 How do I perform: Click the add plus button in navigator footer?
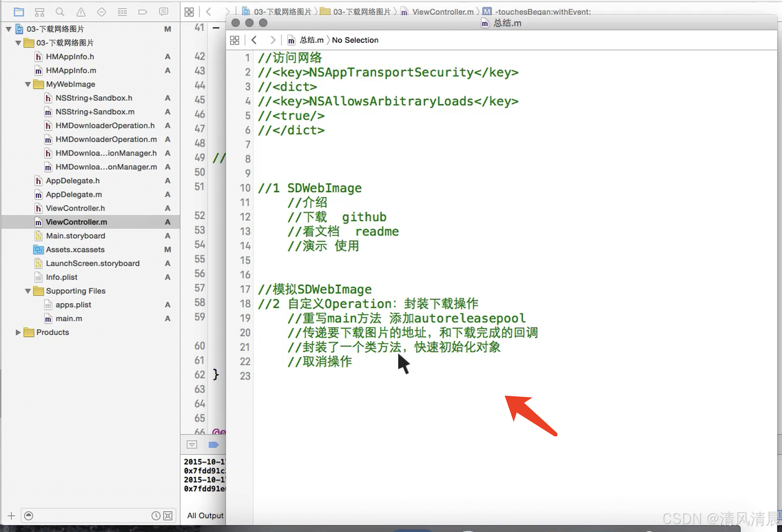point(11,516)
